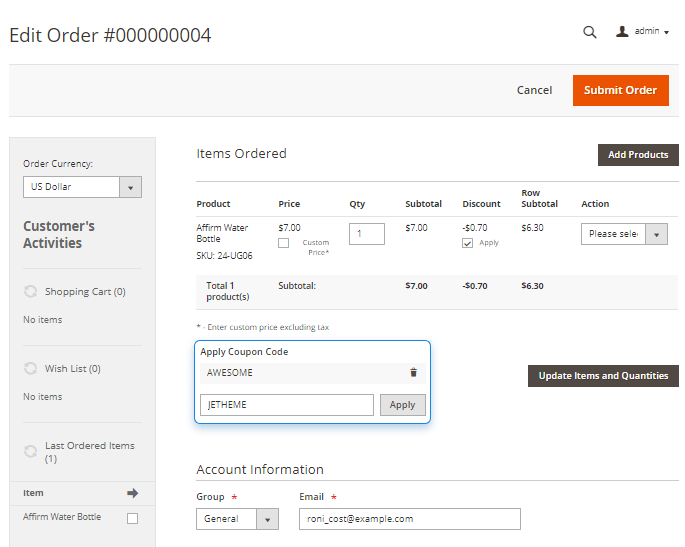Viewport: 685px width, 547px height.
Task: Click the admin user avatar icon
Action: 622,32
